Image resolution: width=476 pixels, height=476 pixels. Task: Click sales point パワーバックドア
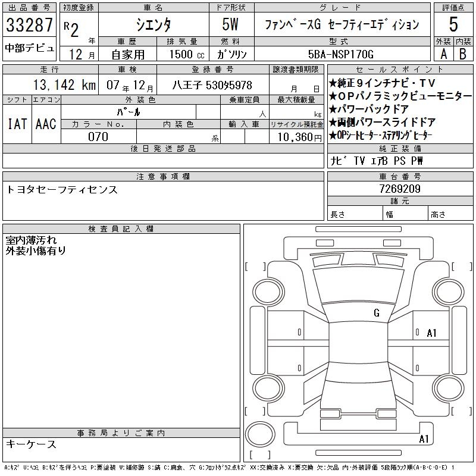(x=369, y=109)
